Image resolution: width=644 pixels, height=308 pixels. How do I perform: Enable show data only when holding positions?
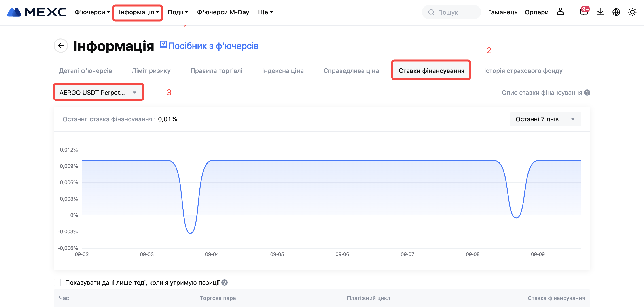pos(57,283)
